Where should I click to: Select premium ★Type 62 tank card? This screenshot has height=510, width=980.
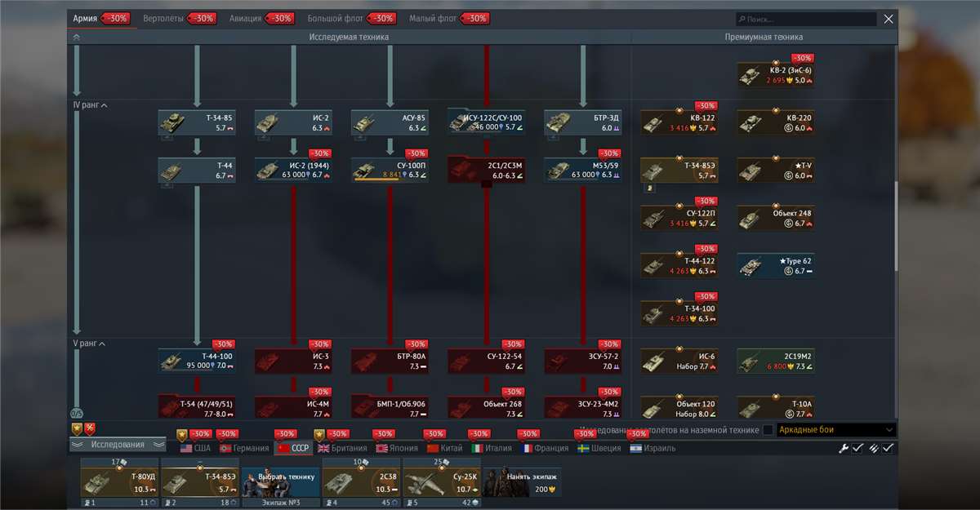click(x=775, y=265)
